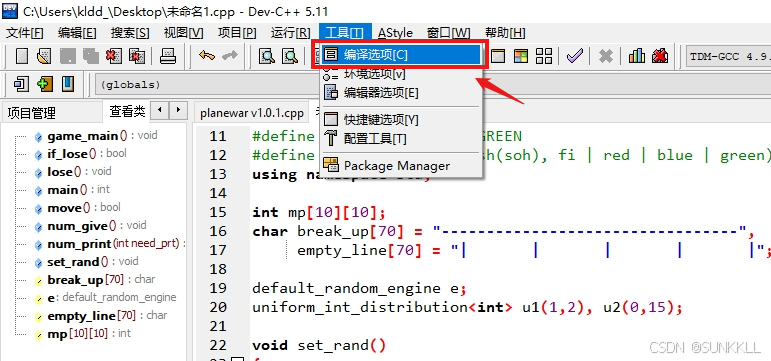Image resolution: width=771 pixels, height=361 pixels.
Task: Click the Insert icon on second toolbar
Action: pyautogui.click(x=21, y=84)
